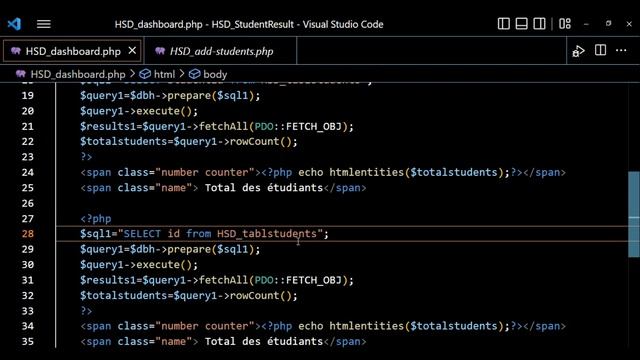Click "Total des étudiants" on line 25
The image size is (640, 360).
(264, 188)
